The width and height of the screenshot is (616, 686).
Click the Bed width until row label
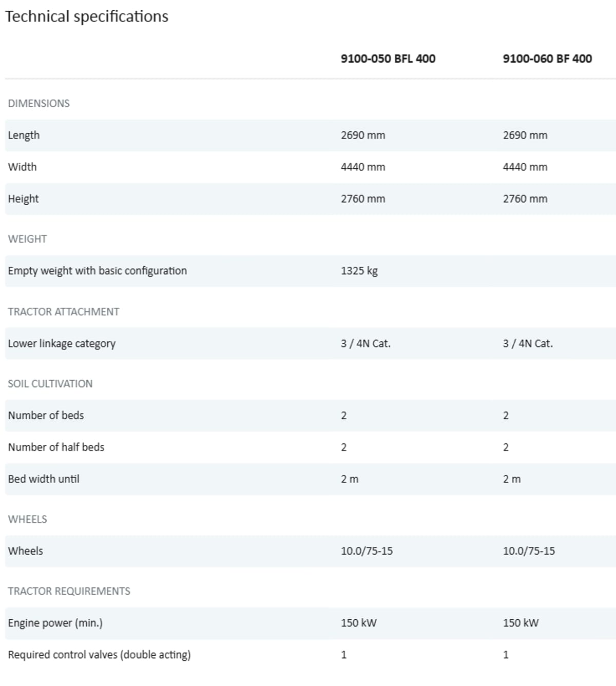click(x=44, y=479)
